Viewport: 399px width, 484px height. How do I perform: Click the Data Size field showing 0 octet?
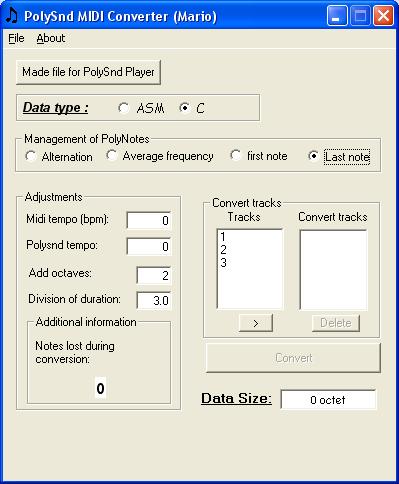point(328,400)
